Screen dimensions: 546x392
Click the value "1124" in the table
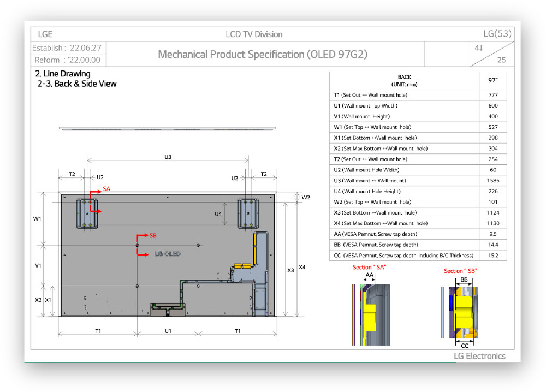click(492, 213)
